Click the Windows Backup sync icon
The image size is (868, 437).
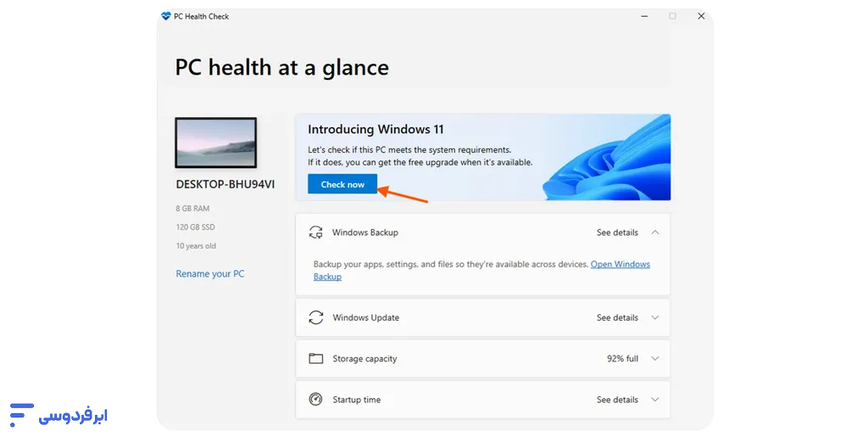click(315, 233)
